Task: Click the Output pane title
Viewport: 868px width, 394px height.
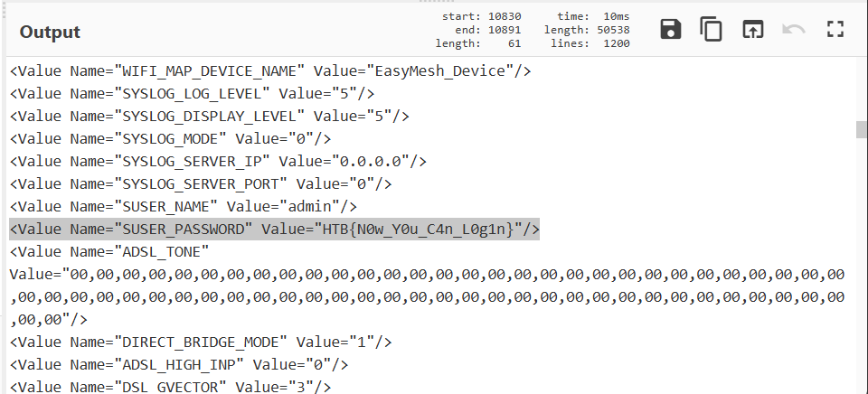Action: click(51, 32)
